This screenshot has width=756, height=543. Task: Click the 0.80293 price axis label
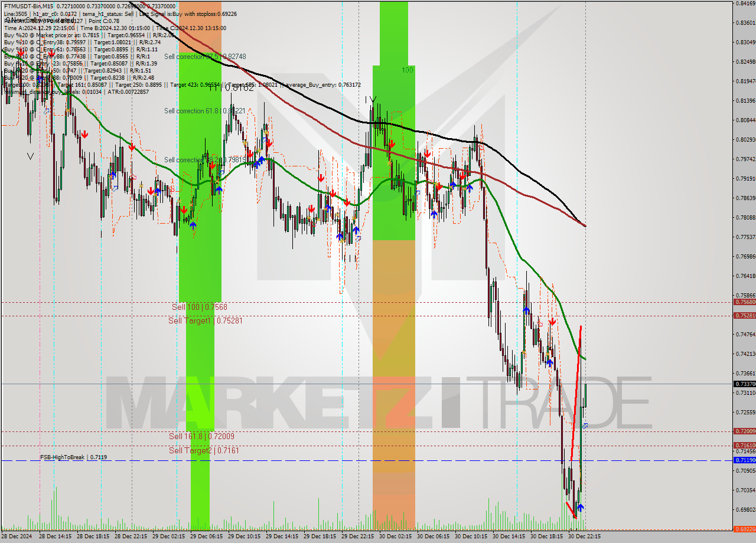pos(746,139)
